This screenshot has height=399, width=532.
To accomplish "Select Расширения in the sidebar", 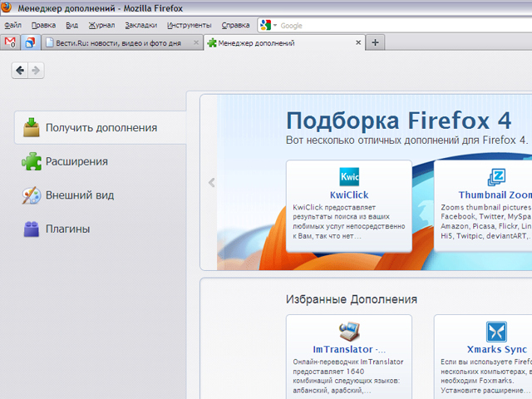I will 76,161.
